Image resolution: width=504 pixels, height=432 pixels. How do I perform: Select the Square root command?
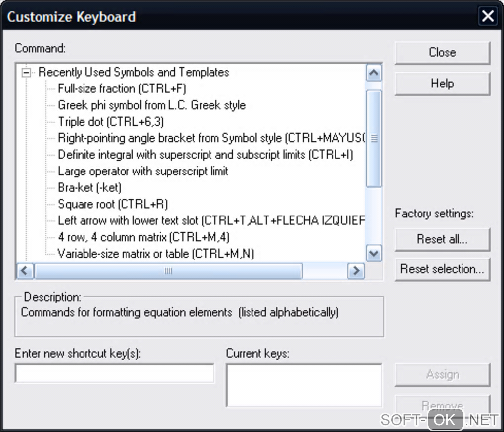[113, 204]
